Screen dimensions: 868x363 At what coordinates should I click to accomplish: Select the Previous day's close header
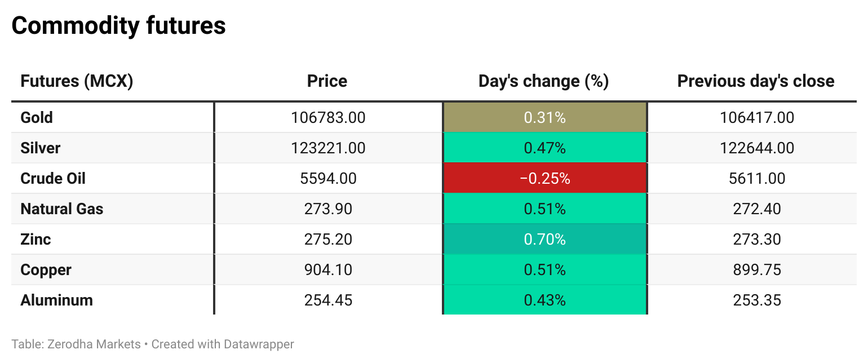coord(755,81)
